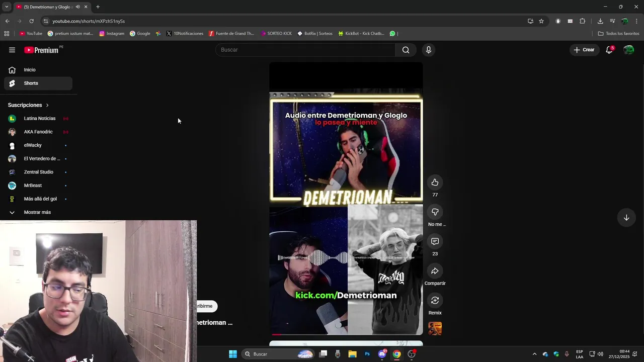Share the Short
644x362 pixels.
435,271
